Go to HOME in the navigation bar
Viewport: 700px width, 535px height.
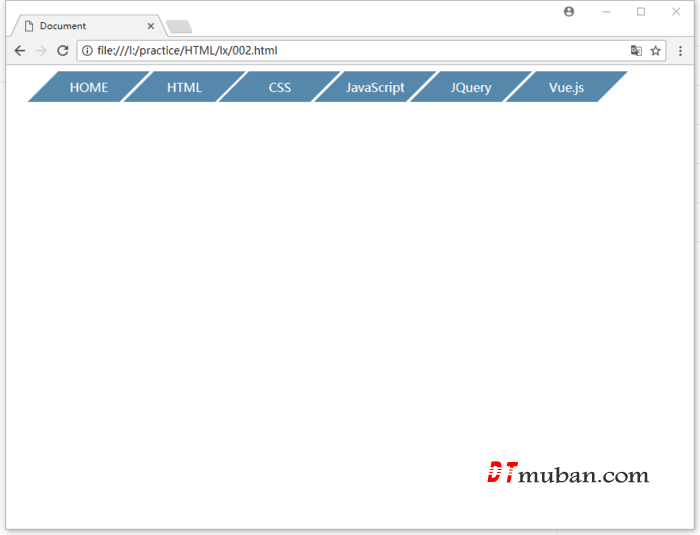(x=89, y=87)
